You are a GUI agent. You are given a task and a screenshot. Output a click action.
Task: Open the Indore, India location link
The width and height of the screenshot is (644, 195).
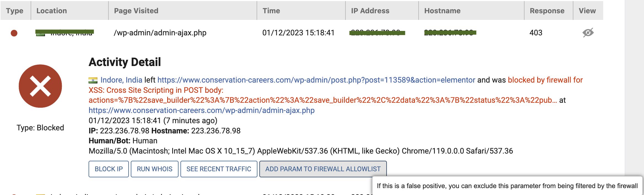[121, 80]
